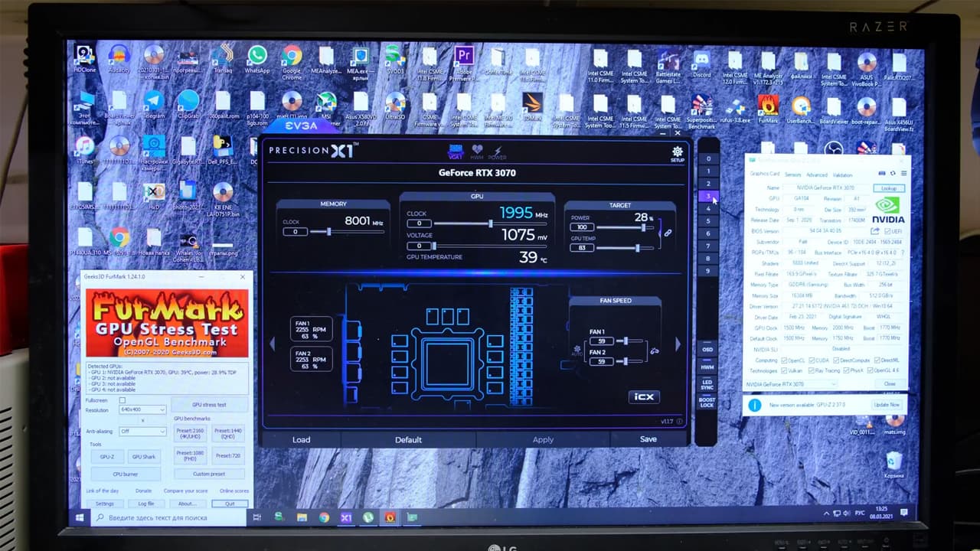The image size is (980, 551).
Task: Toggle CUDA checkbox in GPU-Z
Action: point(812,360)
